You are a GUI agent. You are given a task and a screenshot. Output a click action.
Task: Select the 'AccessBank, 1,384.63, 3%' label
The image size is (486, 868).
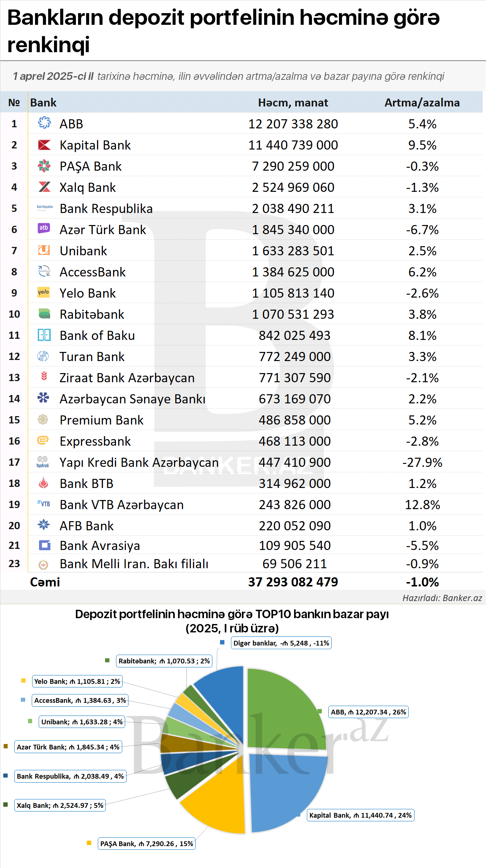tap(80, 700)
